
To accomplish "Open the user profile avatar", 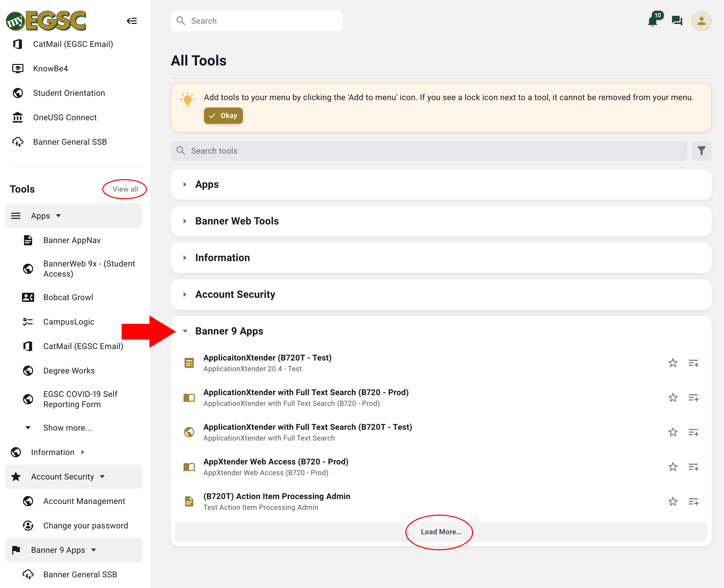I will pyautogui.click(x=701, y=21).
